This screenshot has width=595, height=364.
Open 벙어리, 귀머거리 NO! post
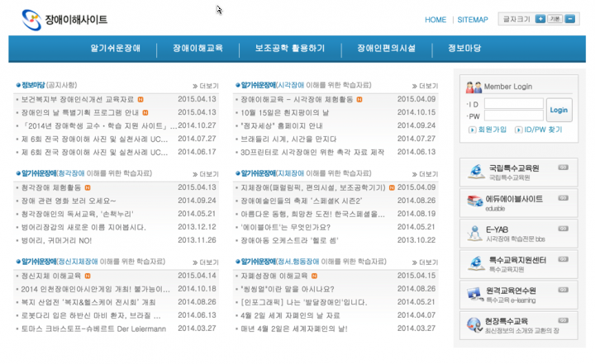pos(56,241)
